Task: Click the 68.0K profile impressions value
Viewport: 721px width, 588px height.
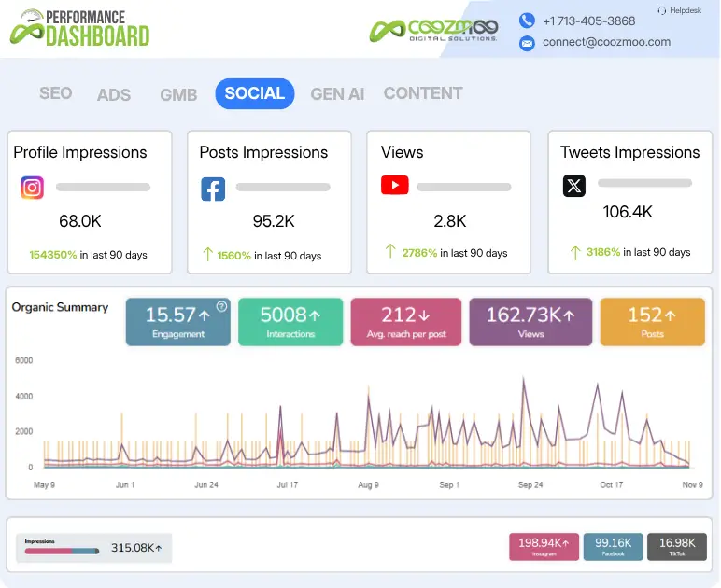Action: pyautogui.click(x=80, y=221)
